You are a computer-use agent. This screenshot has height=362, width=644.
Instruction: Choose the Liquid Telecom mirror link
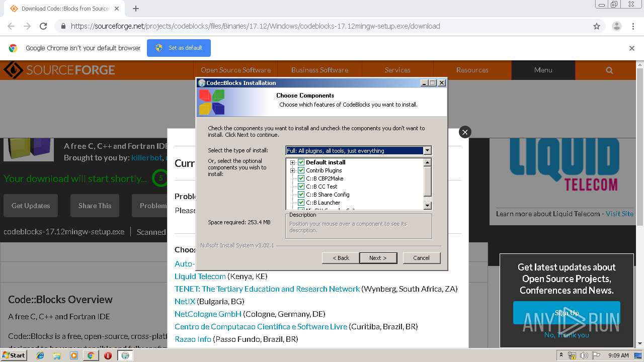point(200,276)
